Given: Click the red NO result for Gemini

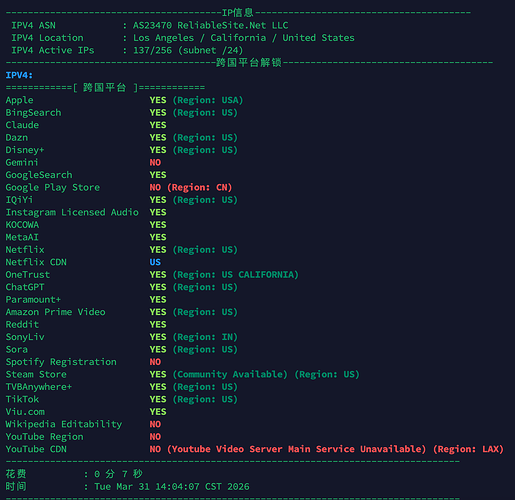Looking at the screenshot, I should point(155,163).
